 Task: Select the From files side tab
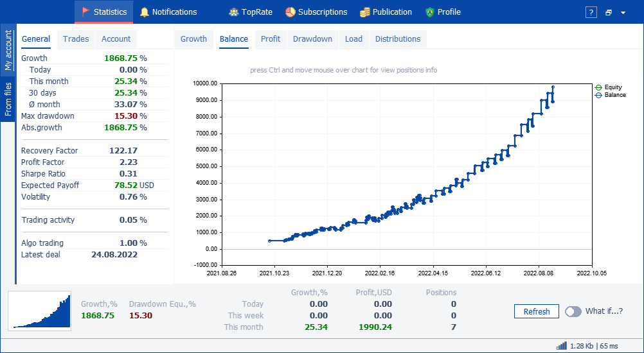pos(8,99)
